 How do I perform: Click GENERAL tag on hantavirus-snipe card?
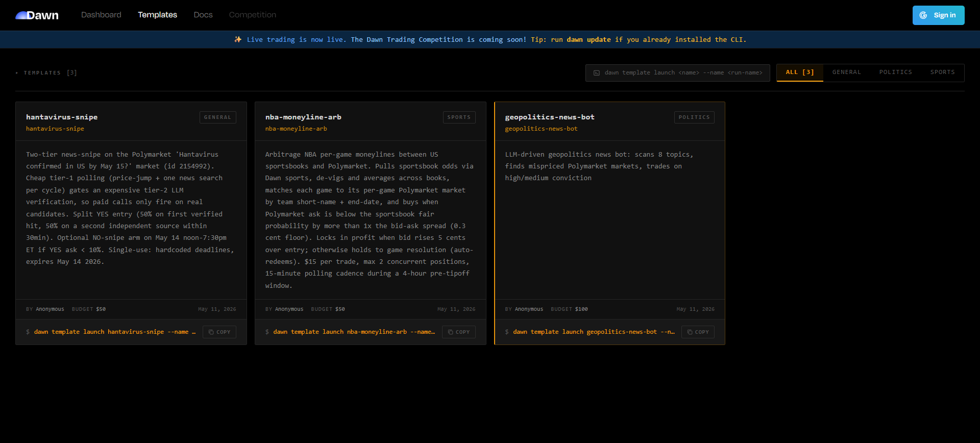pos(217,117)
